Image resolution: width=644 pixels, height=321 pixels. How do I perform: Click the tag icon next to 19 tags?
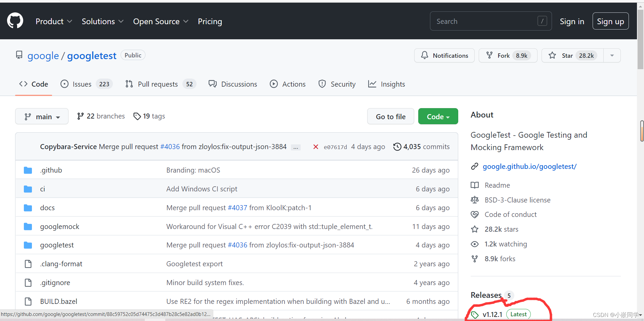pos(137,116)
